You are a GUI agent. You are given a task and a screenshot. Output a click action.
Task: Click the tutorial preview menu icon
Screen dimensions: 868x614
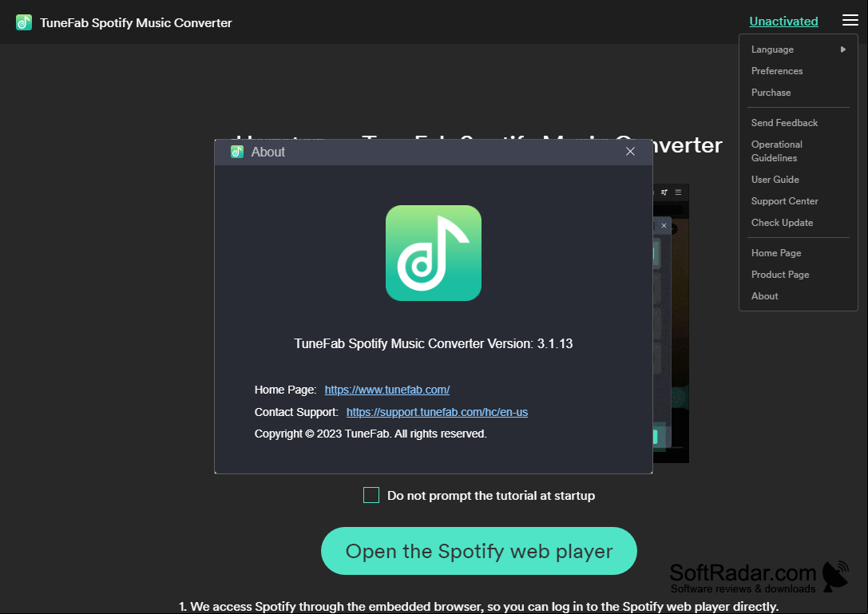tap(678, 192)
